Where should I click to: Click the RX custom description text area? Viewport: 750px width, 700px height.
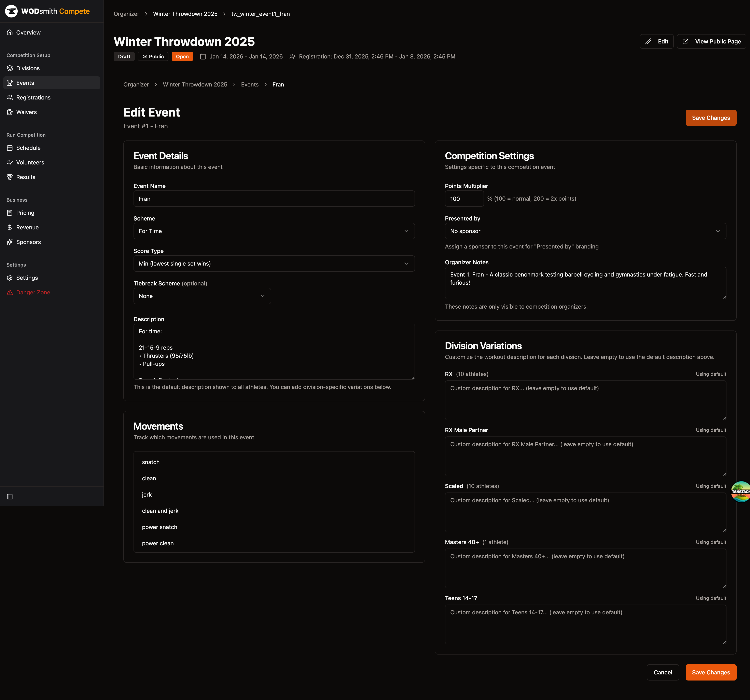tap(585, 400)
